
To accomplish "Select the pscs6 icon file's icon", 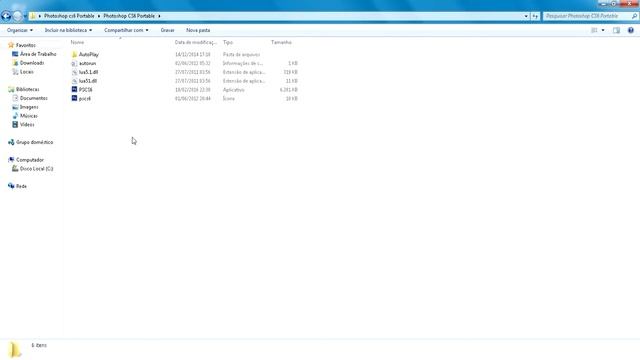I will 74,98.
